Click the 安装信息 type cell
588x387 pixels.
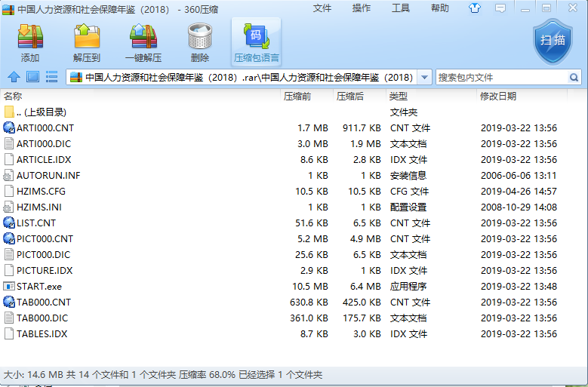[x=408, y=175]
